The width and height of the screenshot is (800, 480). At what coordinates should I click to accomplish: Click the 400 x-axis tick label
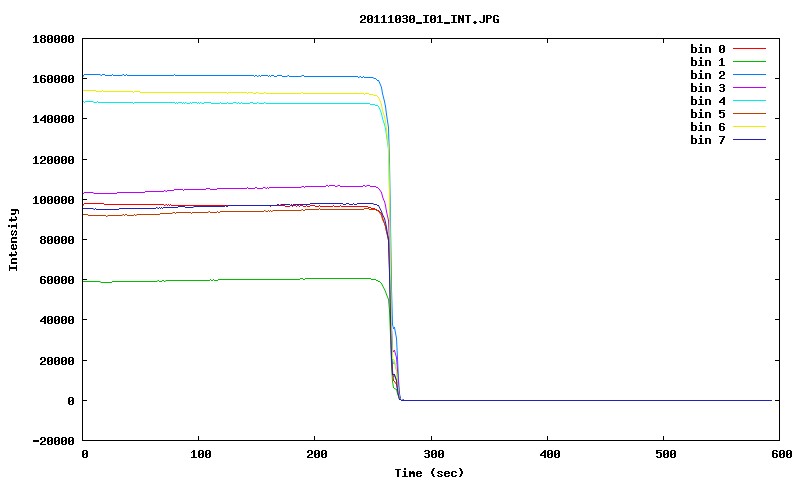(x=550, y=454)
